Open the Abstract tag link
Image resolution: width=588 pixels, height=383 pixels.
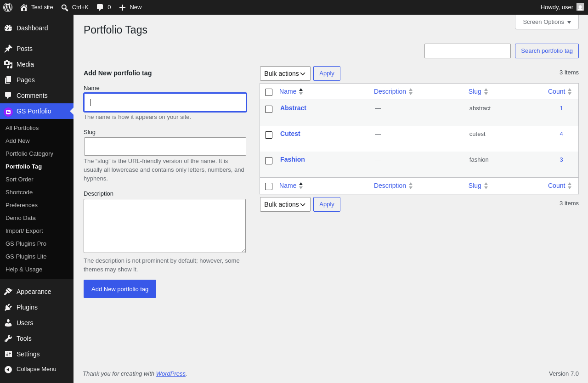(293, 108)
